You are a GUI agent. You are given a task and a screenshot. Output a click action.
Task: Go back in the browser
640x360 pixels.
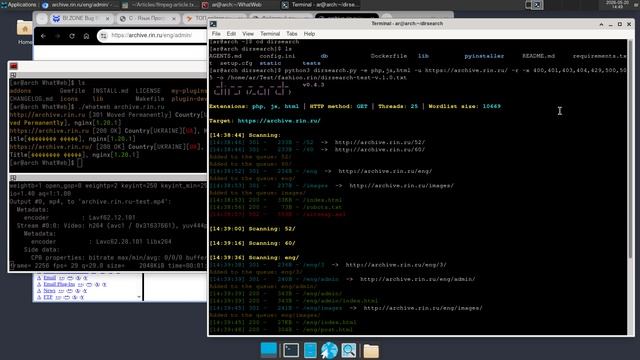click(x=43, y=36)
